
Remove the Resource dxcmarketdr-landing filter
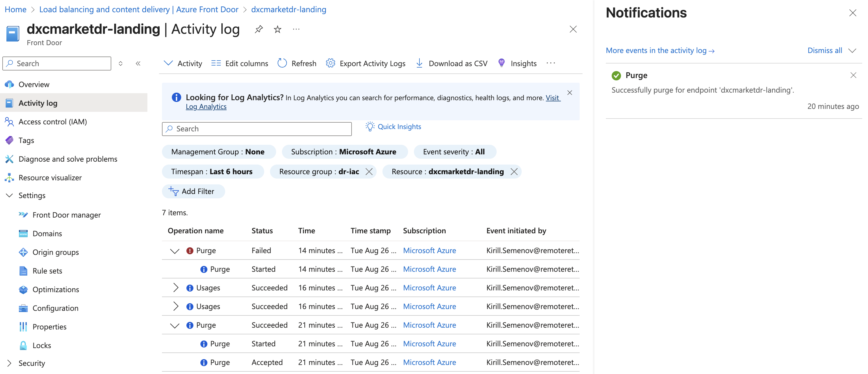514,172
